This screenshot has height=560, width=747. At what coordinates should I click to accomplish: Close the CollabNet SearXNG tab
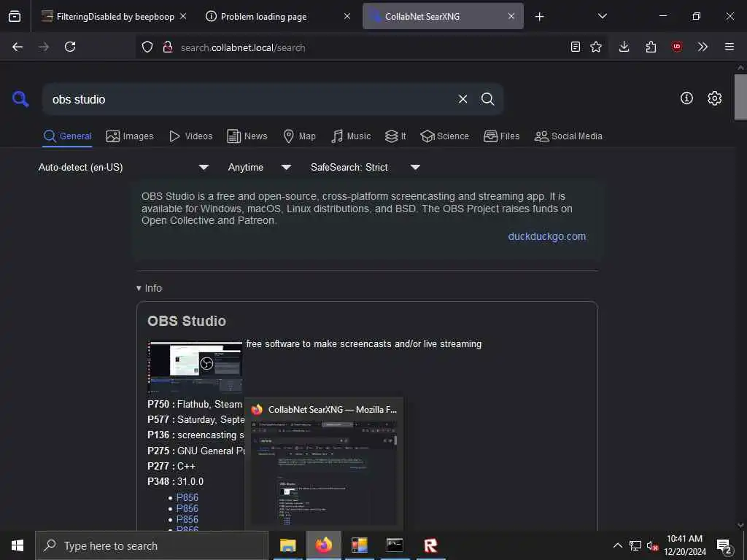point(511,16)
